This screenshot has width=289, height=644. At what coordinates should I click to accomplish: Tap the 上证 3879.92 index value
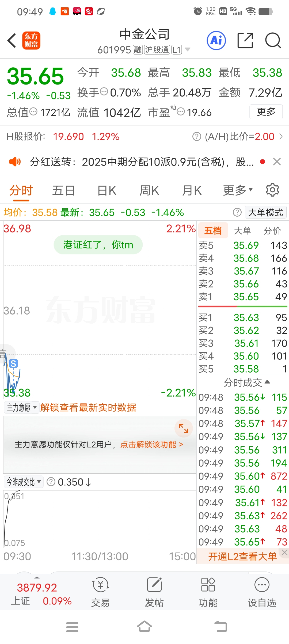tap(37, 588)
